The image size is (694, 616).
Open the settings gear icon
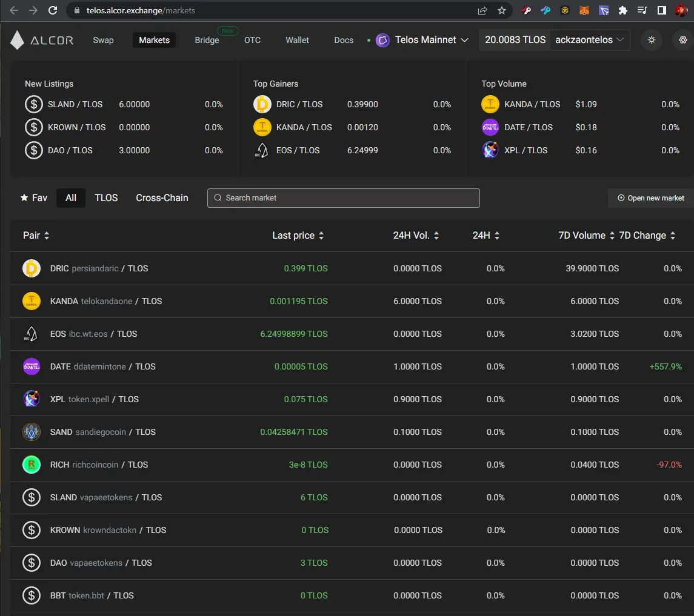(x=683, y=40)
